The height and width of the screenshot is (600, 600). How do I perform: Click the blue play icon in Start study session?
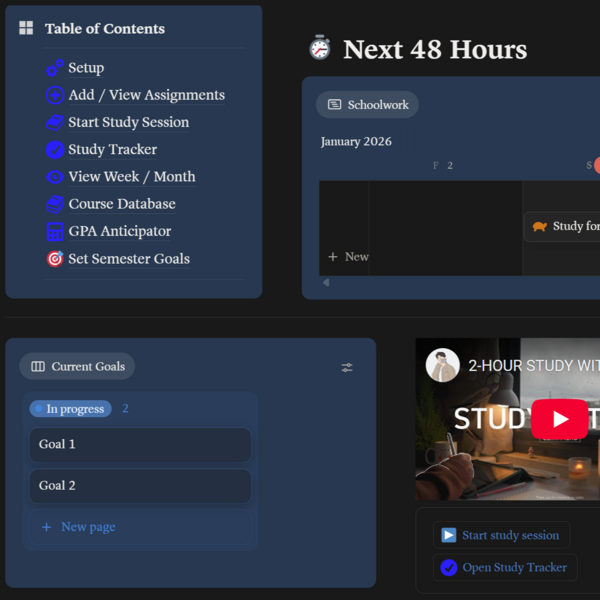coord(448,535)
